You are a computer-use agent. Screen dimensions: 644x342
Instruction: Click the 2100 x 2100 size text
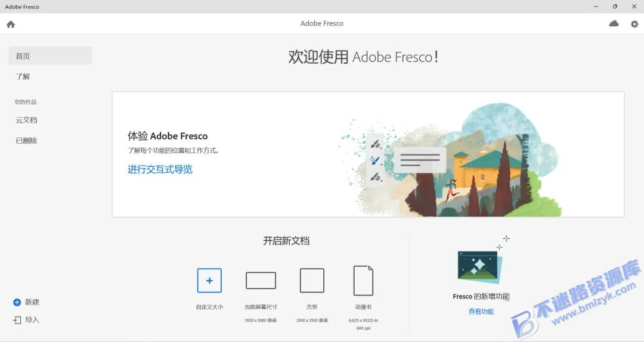(x=312, y=320)
